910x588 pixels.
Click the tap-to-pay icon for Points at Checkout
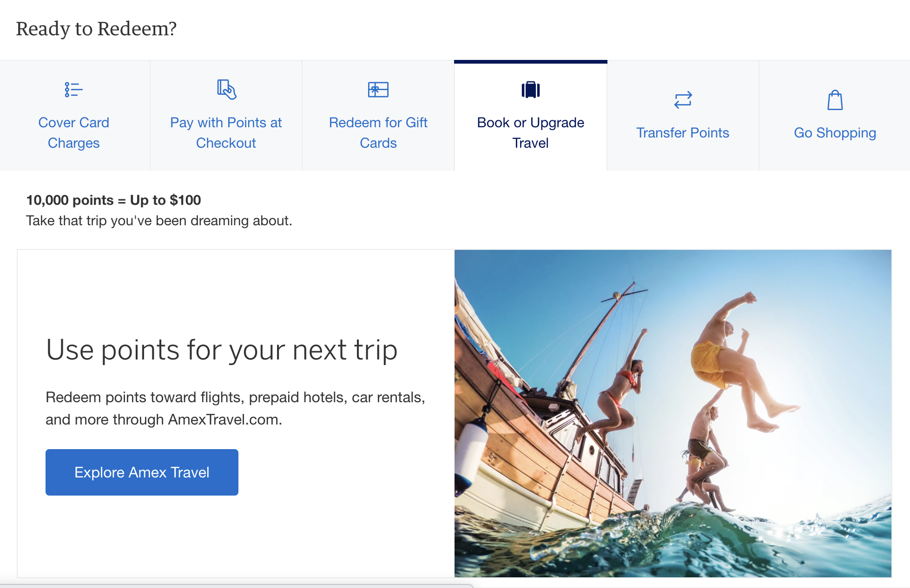226,90
